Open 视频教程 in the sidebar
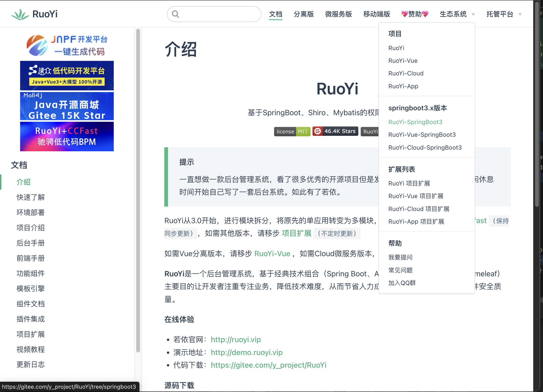Viewport: 543px width, 392px height. [31, 350]
